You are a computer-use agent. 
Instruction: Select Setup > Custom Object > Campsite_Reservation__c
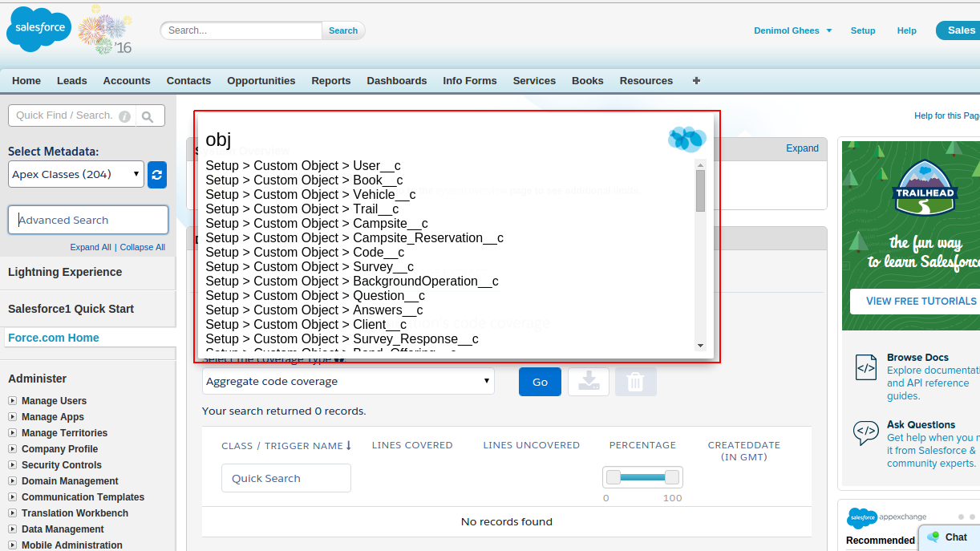(x=354, y=238)
